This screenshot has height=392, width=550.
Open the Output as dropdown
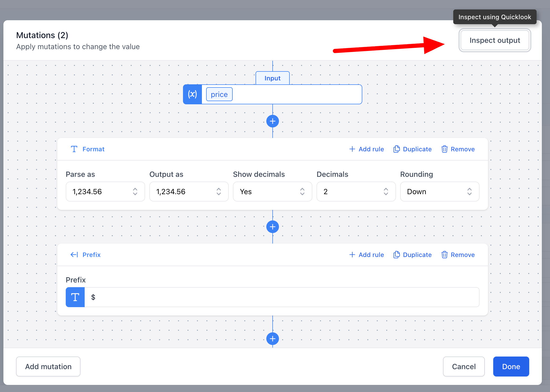pyautogui.click(x=189, y=192)
